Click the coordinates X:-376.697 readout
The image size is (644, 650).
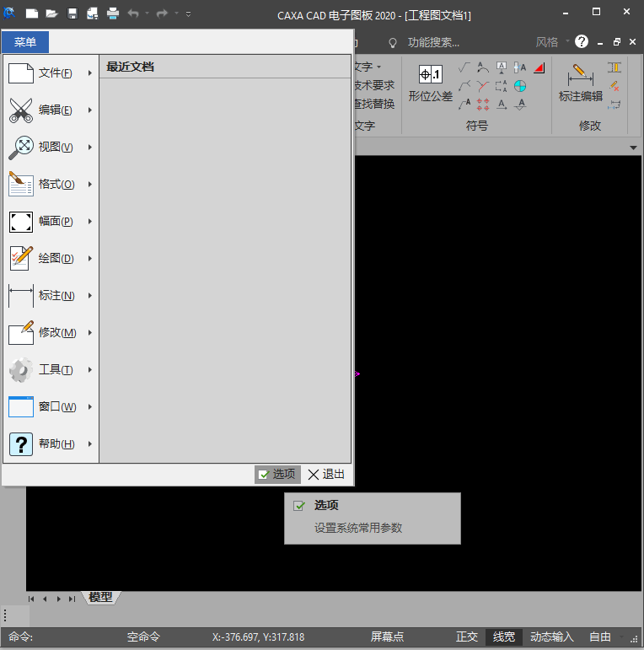point(258,637)
